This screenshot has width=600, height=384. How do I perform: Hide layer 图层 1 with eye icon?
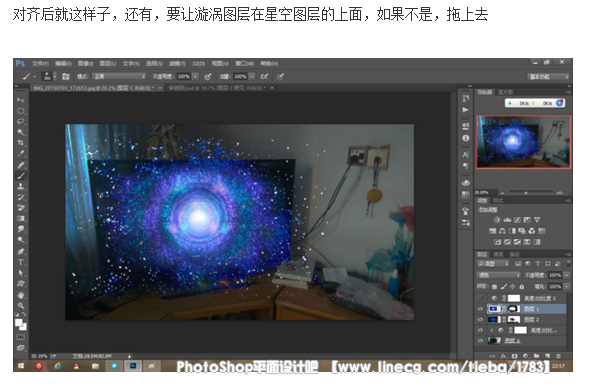(x=480, y=309)
